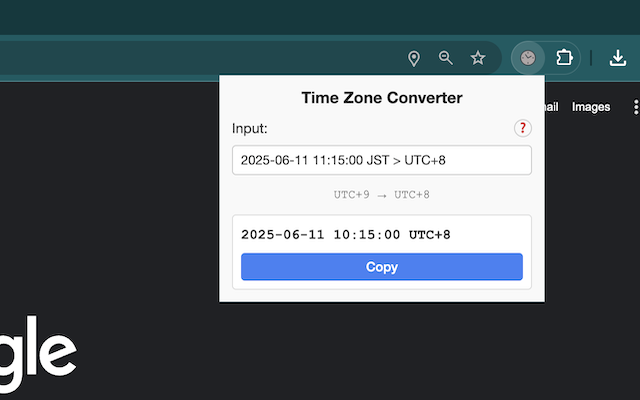This screenshot has height=400, width=640.
Task: Open the partially hidden Gmail link
Action: tap(551, 107)
